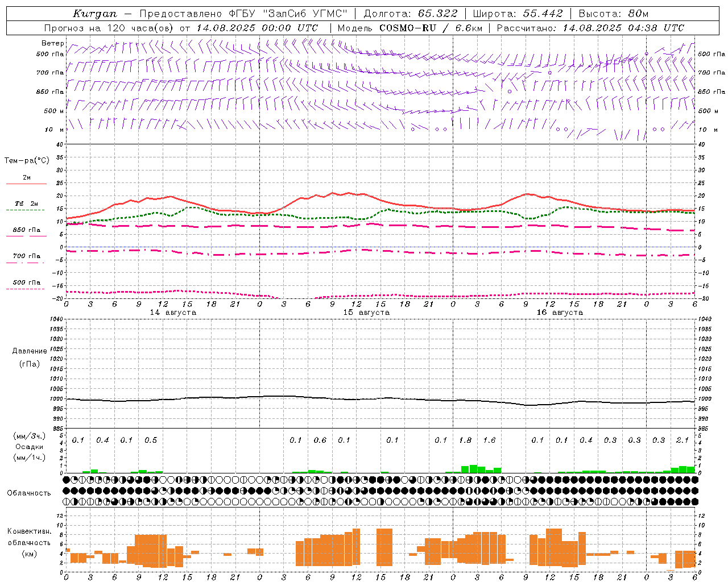Click the dash-dot line sample under 700 гПа legend
Image resolution: width=728 pixels, height=582 pixels.
pyautogui.click(x=25, y=263)
